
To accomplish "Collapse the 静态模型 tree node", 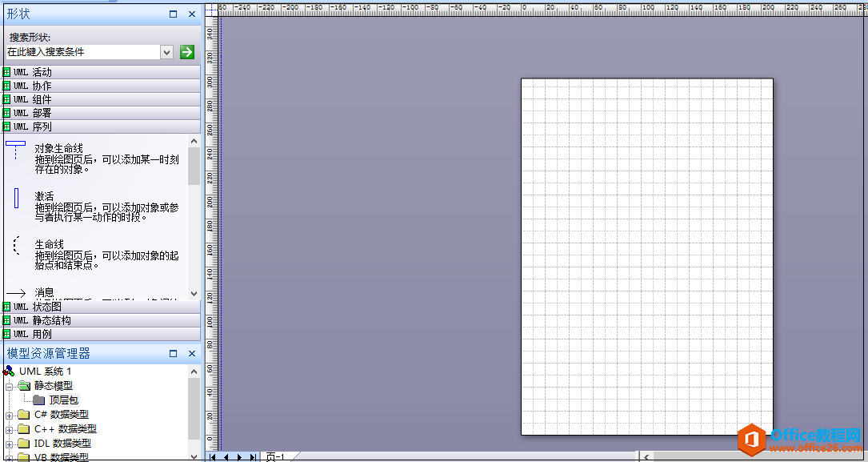I will click(x=10, y=386).
